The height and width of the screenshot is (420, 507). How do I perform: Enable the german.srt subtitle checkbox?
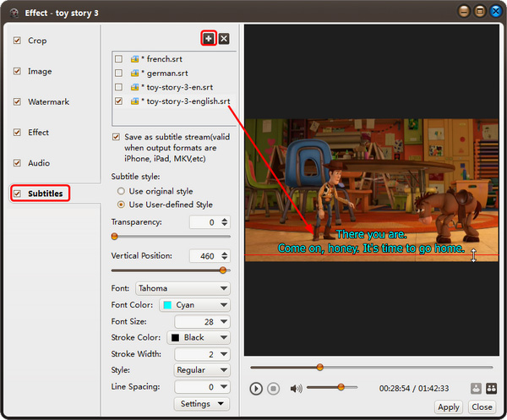click(x=118, y=73)
